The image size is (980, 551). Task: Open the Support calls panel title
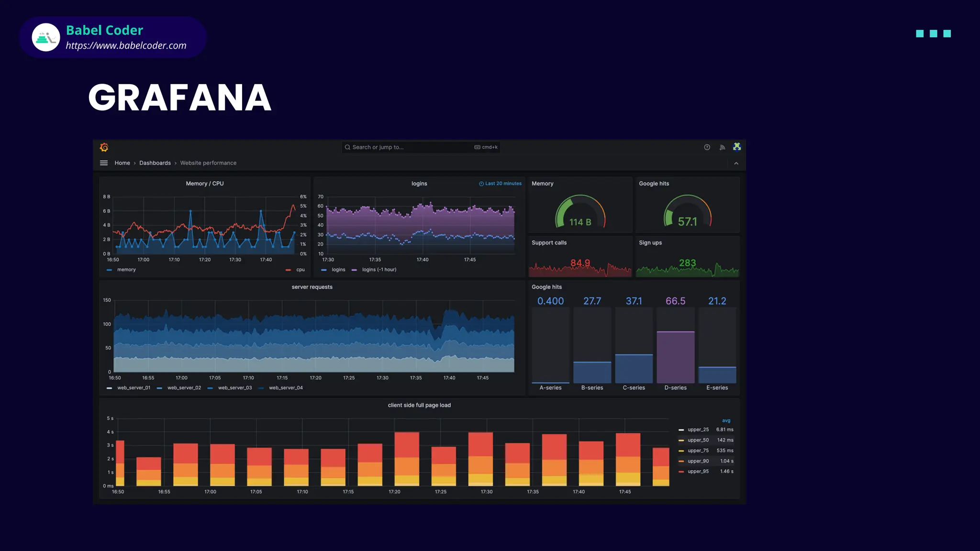(x=549, y=243)
